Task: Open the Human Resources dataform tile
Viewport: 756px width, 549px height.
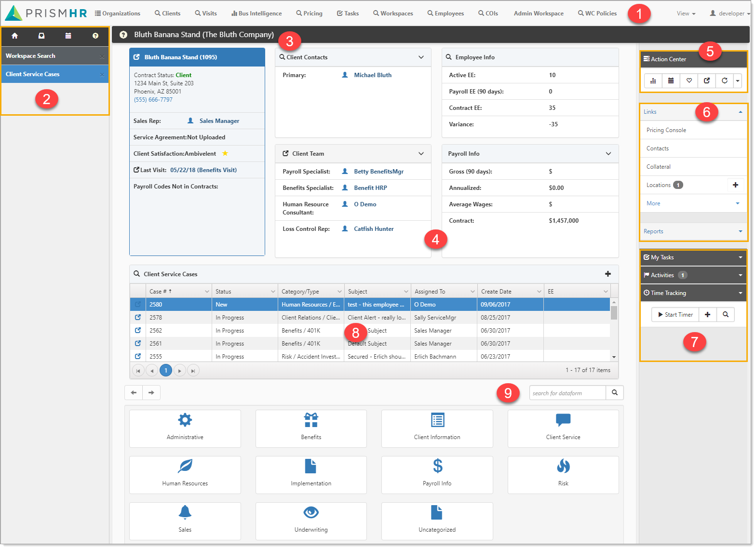Action: 185,475
